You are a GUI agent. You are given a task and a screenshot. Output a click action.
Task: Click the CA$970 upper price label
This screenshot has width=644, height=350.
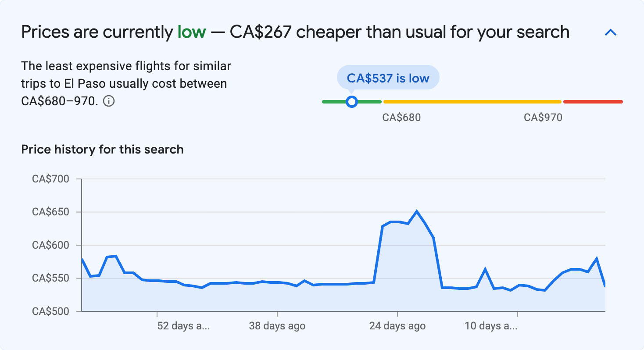[542, 117]
